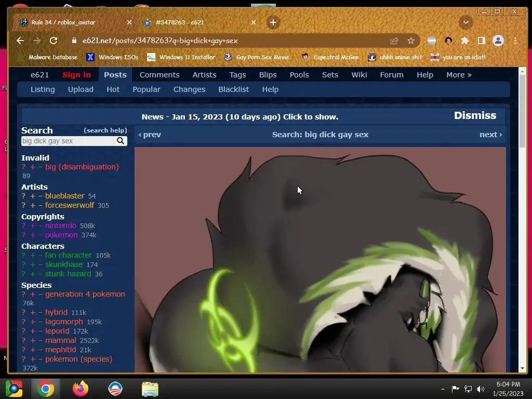Click the character-face extension icon

[448, 41]
